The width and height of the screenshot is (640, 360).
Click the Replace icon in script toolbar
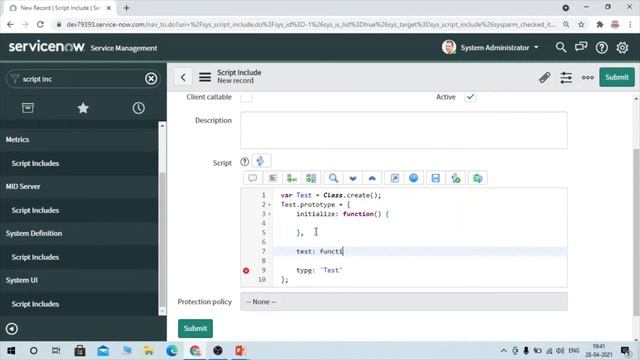point(292,178)
